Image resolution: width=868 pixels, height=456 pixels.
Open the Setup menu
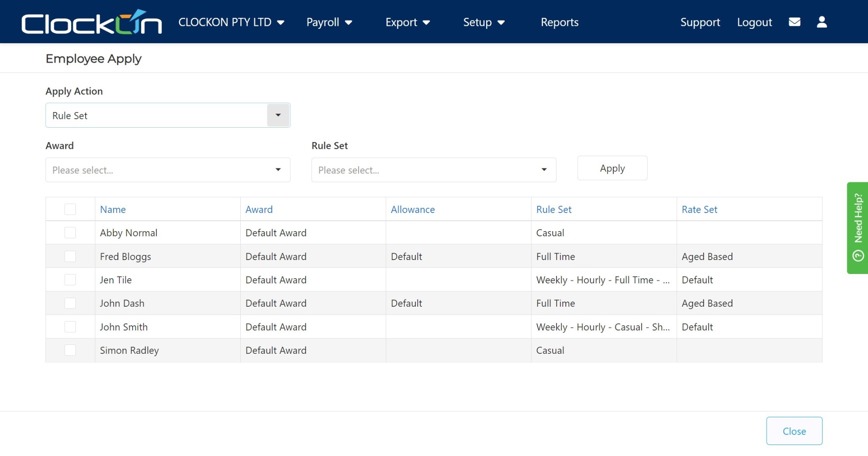[x=484, y=22]
